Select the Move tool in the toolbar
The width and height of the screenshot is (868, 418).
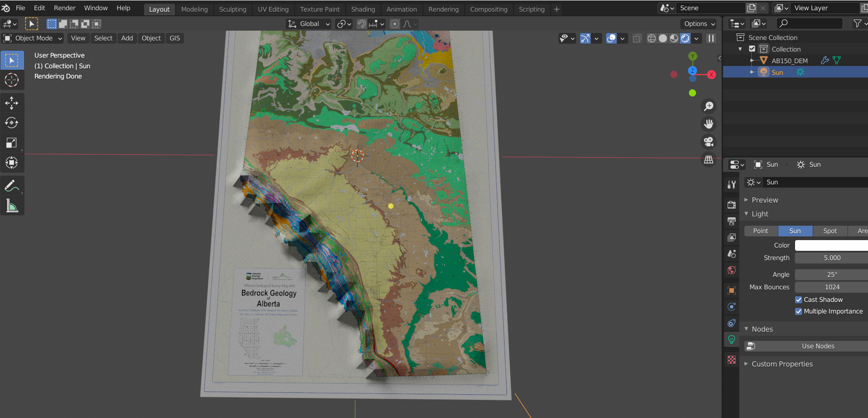click(x=12, y=103)
